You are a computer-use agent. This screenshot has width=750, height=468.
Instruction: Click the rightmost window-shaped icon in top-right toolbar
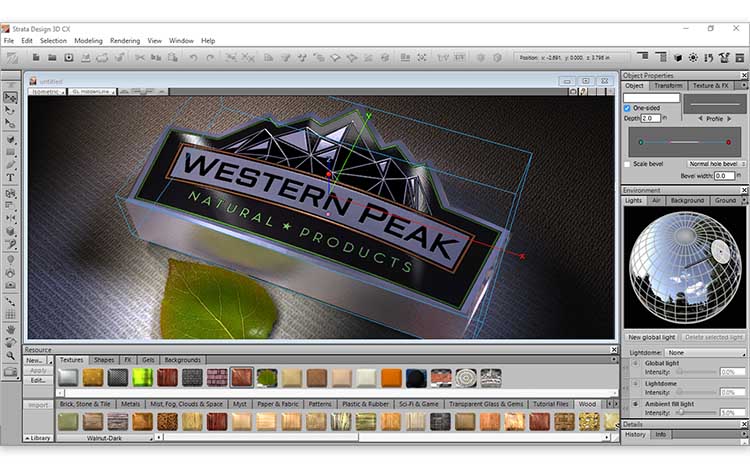point(740,57)
